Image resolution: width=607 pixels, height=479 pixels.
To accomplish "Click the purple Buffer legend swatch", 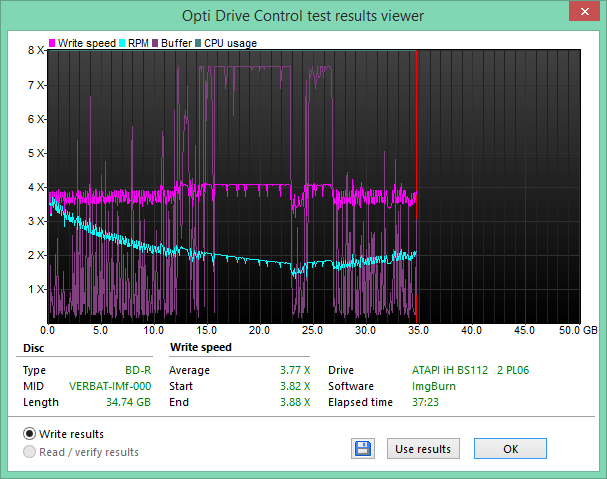I will [x=155, y=43].
